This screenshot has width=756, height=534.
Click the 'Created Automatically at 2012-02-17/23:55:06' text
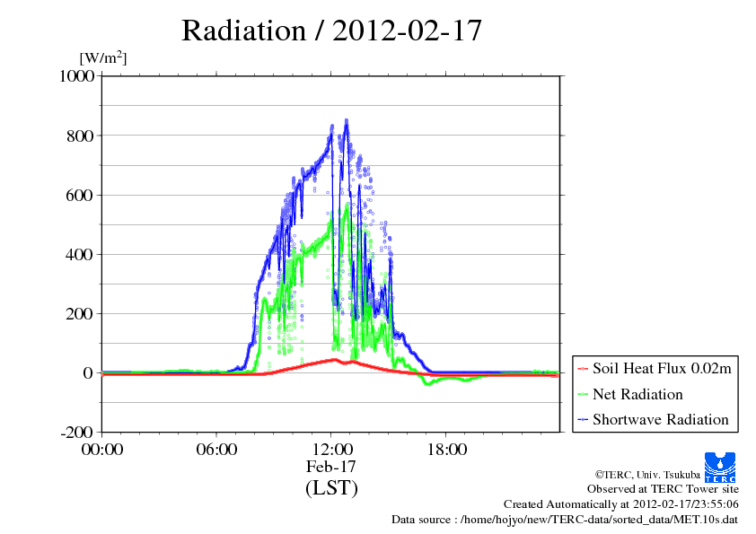pyautogui.click(x=621, y=504)
